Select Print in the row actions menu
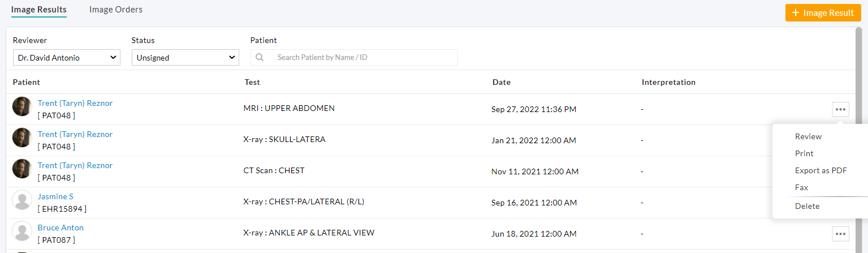Viewport: 868px width, 253px height. pyautogui.click(x=804, y=153)
